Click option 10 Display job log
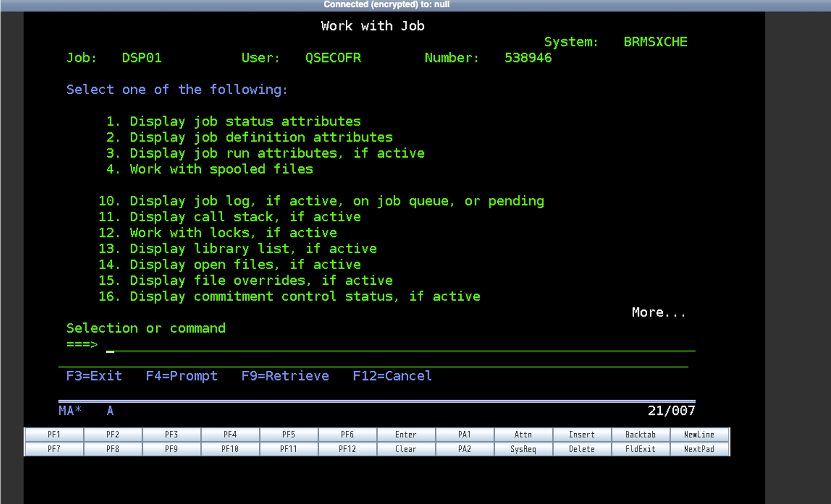831x504 pixels. pos(321,201)
